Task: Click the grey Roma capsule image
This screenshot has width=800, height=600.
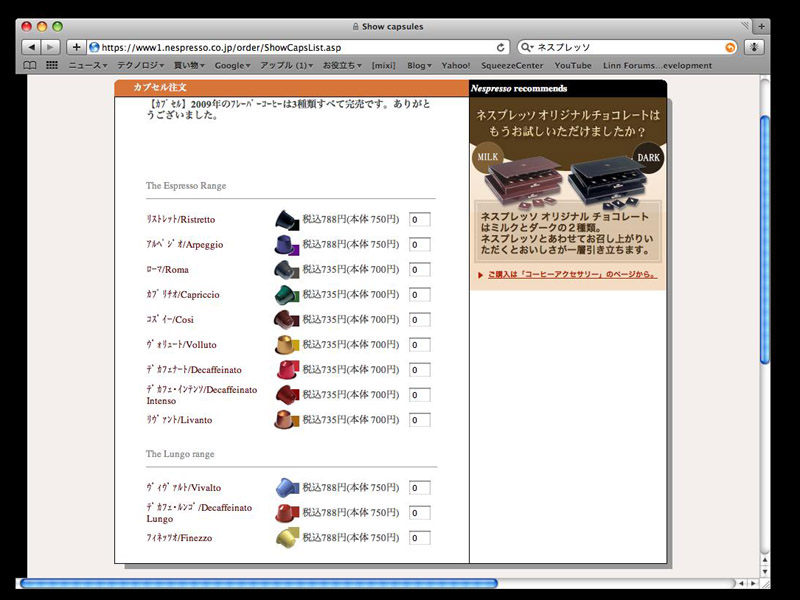Action: (x=287, y=270)
